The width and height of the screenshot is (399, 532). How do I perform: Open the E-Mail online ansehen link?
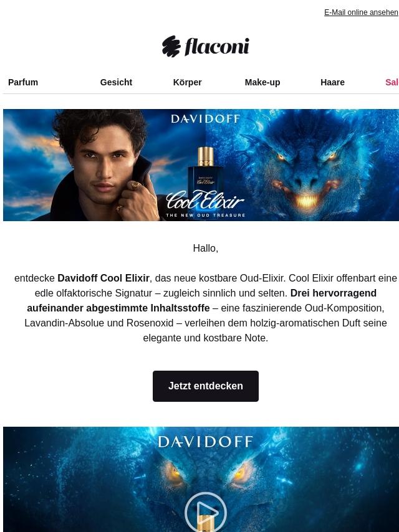click(361, 12)
